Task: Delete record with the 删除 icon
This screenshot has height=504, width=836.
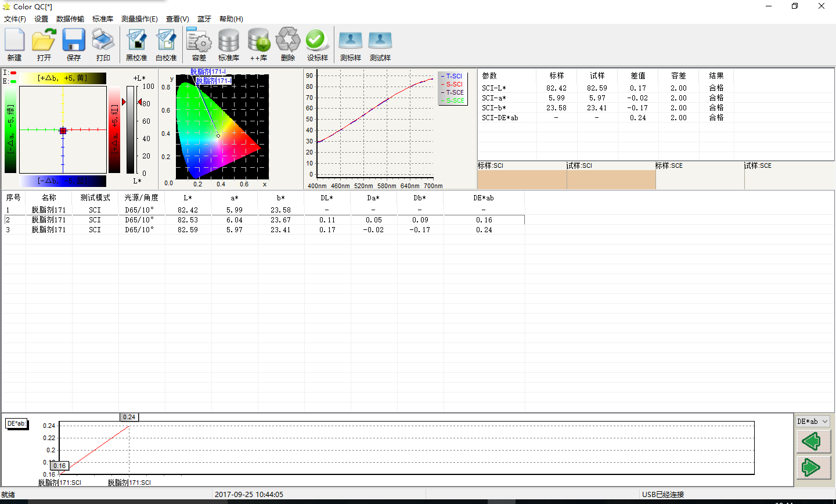Action: coord(288,45)
